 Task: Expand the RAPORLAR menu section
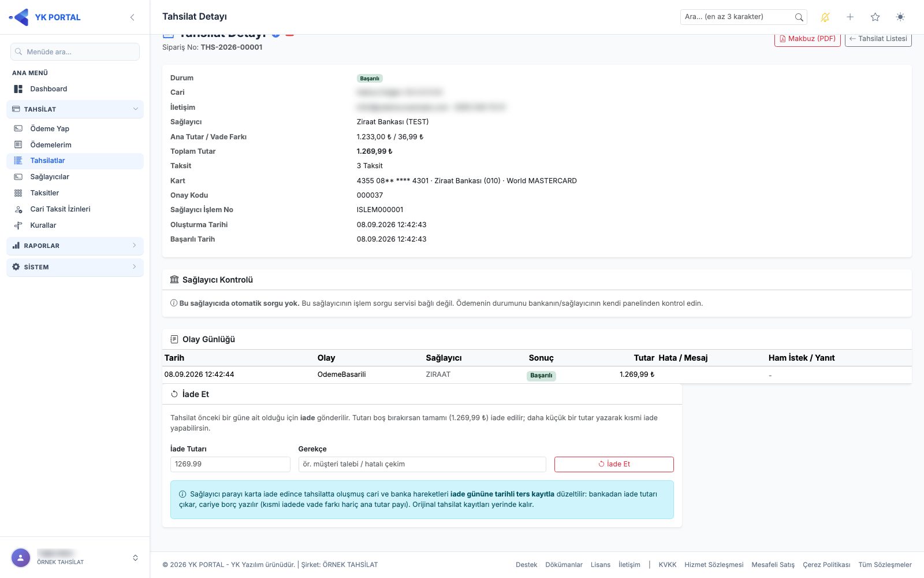[75, 246]
